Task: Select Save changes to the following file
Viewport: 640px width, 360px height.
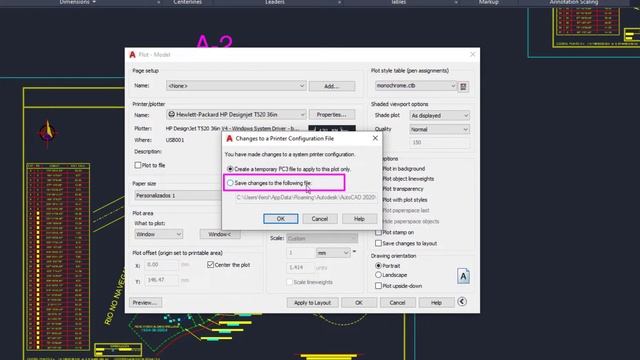Action: tap(230, 183)
